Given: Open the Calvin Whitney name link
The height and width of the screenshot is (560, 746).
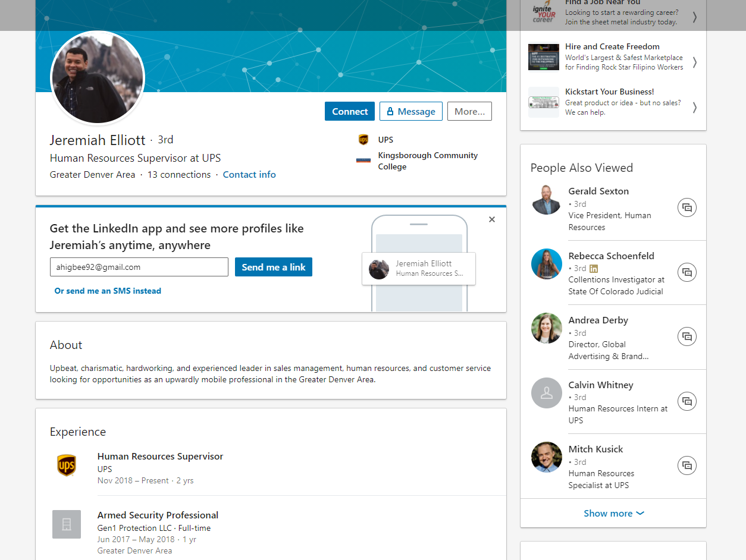Looking at the screenshot, I should click(601, 385).
